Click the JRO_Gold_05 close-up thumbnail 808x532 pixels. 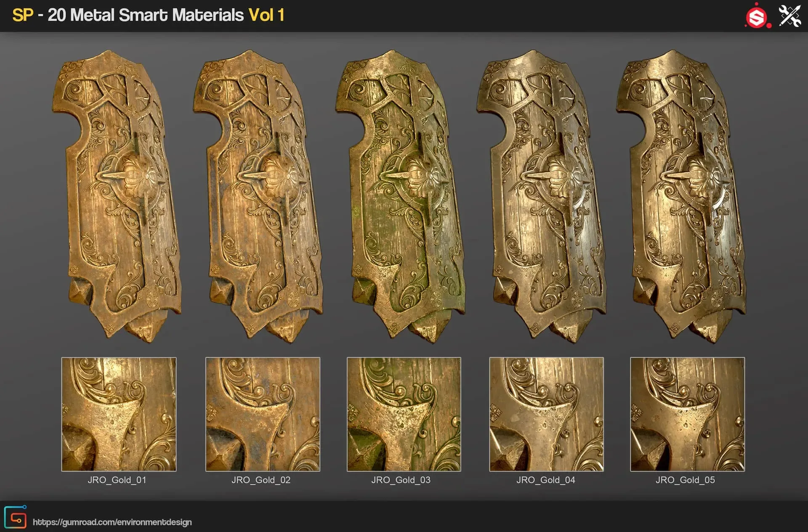click(x=687, y=414)
